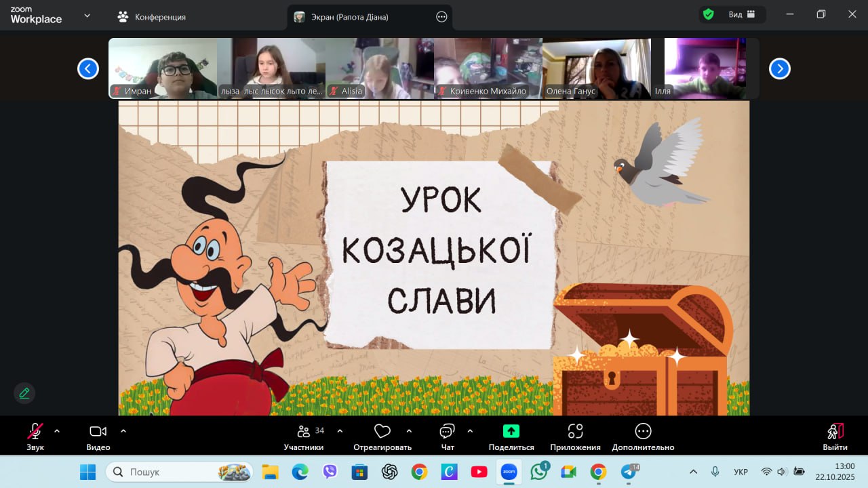Click Олена Ганус video thumbnail
Viewport: 868px width, 488px height.
click(596, 68)
